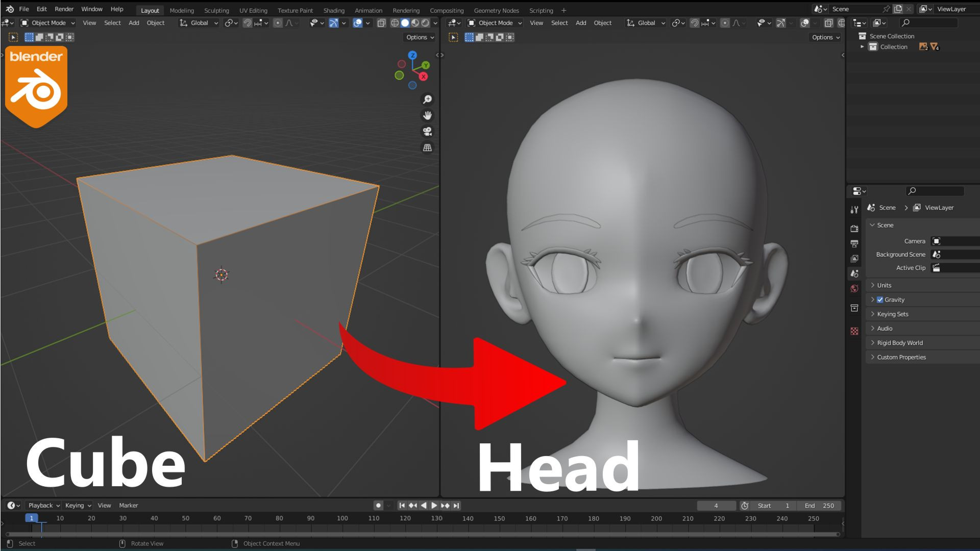Click the red X axis on navigation gizmo
Image resolution: width=980 pixels, height=551 pixels.
tap(423, 77)
